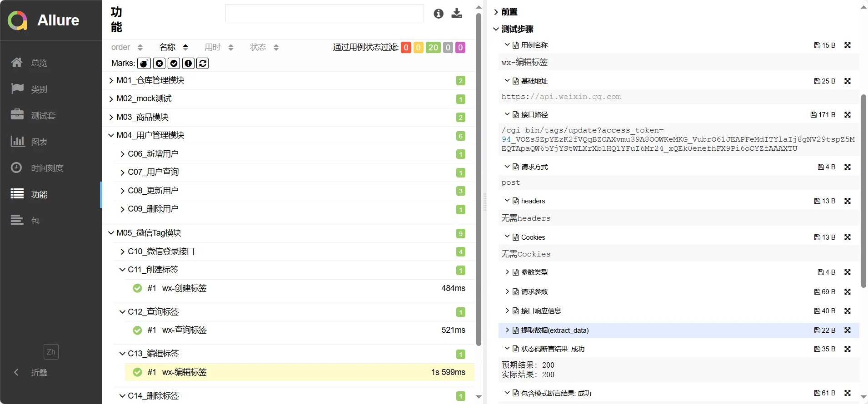Sort tree by order
The image size is (868, 404).
pyautogui.click(x=127, y=47)
